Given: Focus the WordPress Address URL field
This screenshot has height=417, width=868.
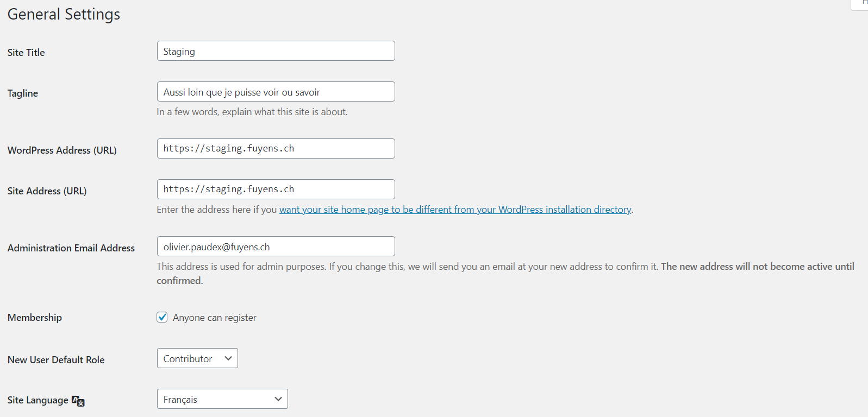Looking at the screenshot, I should pyautogui.click(x=276, y=149).
